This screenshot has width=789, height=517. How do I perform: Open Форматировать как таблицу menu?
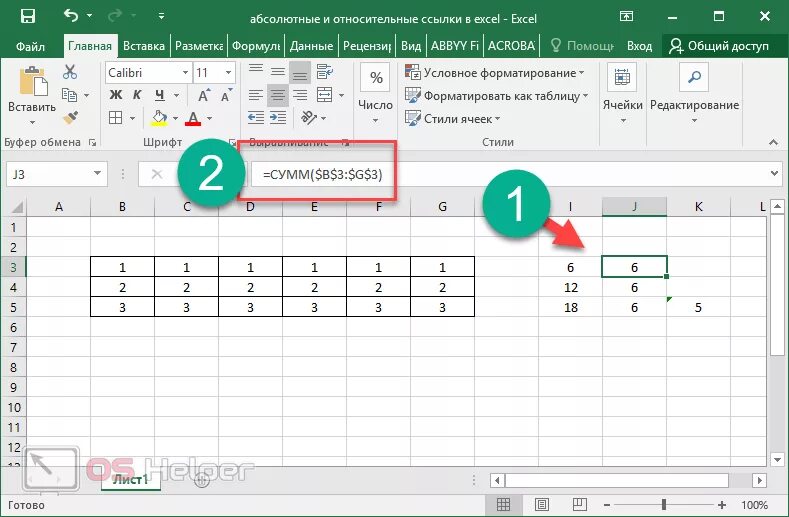pos(496,96)
